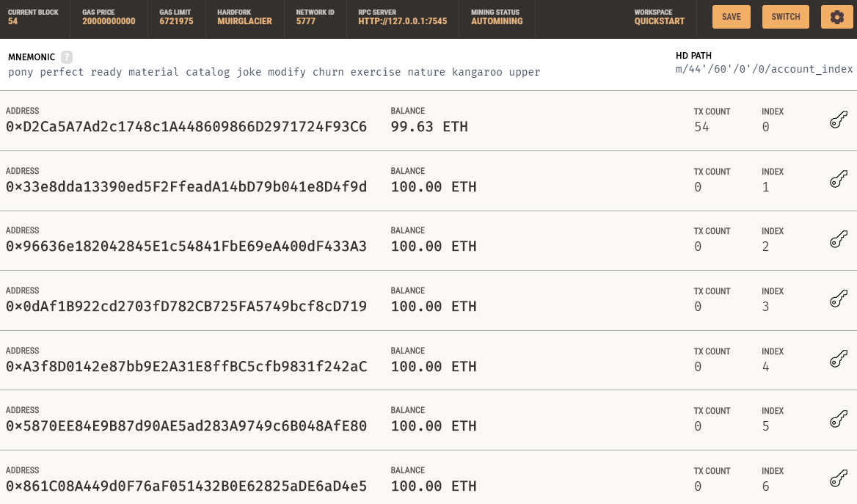
Task: Click 100.00 ETH balance of index 1
Action: click(434, 187)
